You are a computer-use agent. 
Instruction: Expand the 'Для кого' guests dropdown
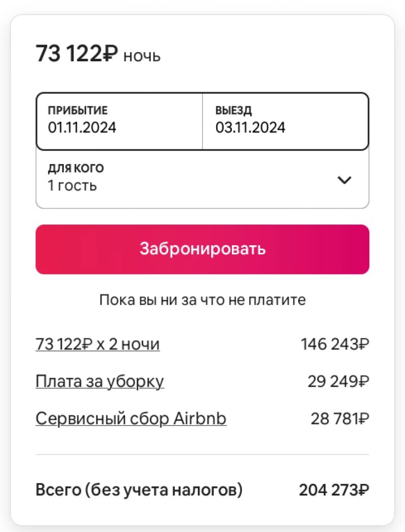(202, 177)
